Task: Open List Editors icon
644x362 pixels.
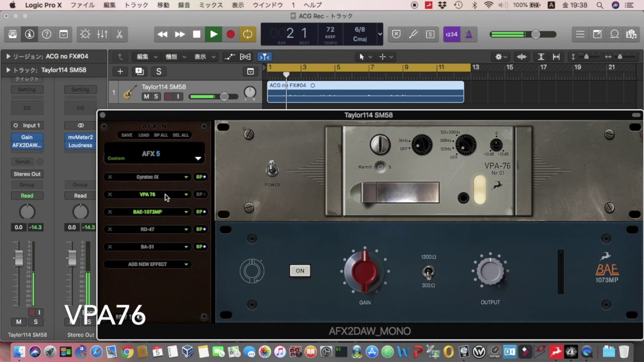Action: click(x=580, y=34)
